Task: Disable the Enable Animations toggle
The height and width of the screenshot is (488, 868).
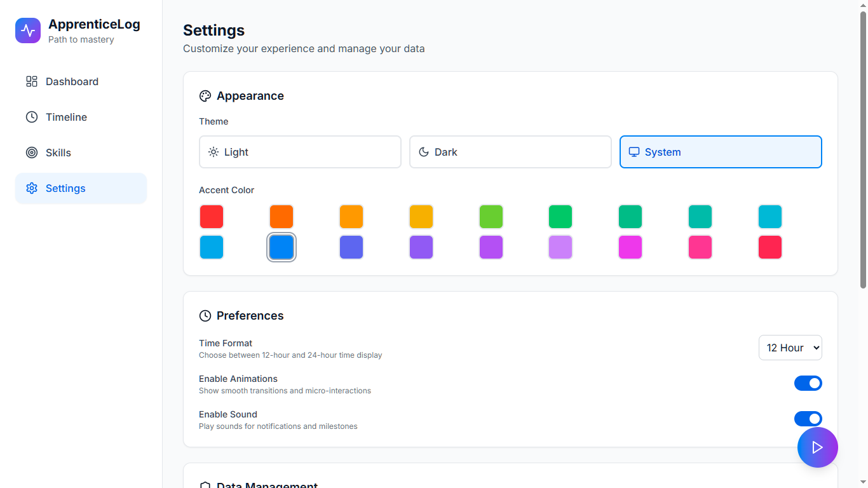Action: pos(808,383)
